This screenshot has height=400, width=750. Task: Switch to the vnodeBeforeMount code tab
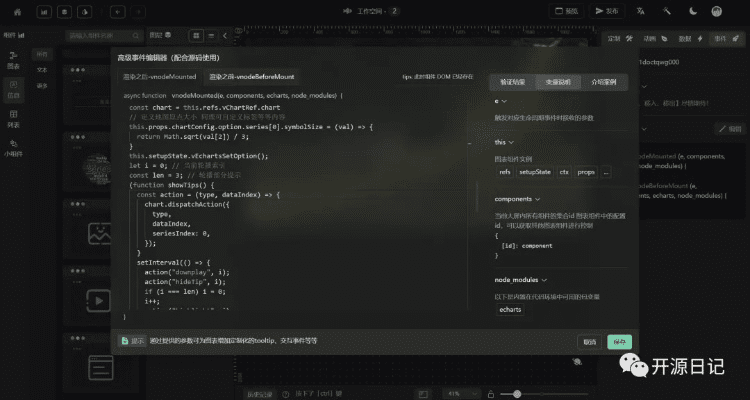(252, 77)
